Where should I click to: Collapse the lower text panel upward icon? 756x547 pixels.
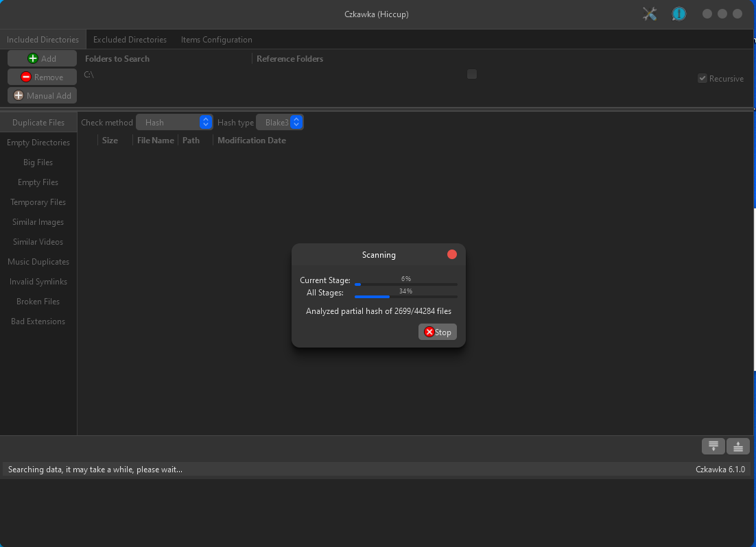click(x=737, y=446)
